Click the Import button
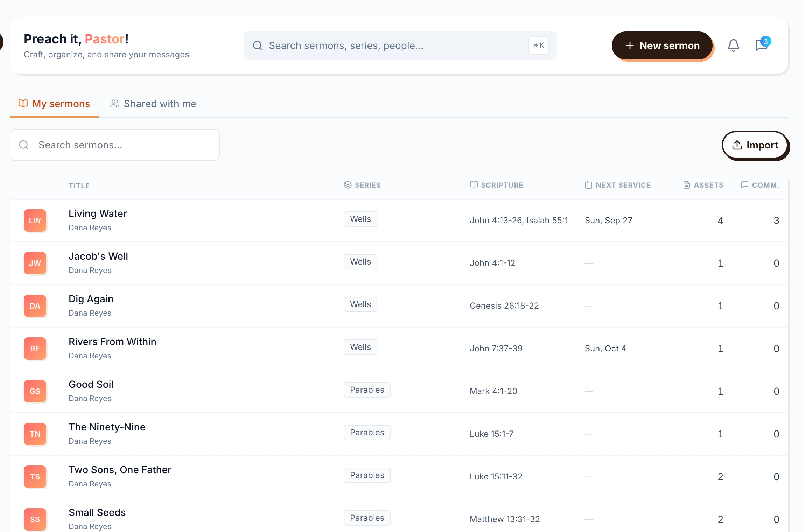This screenshot has width=805, height=532. [755, 145]
